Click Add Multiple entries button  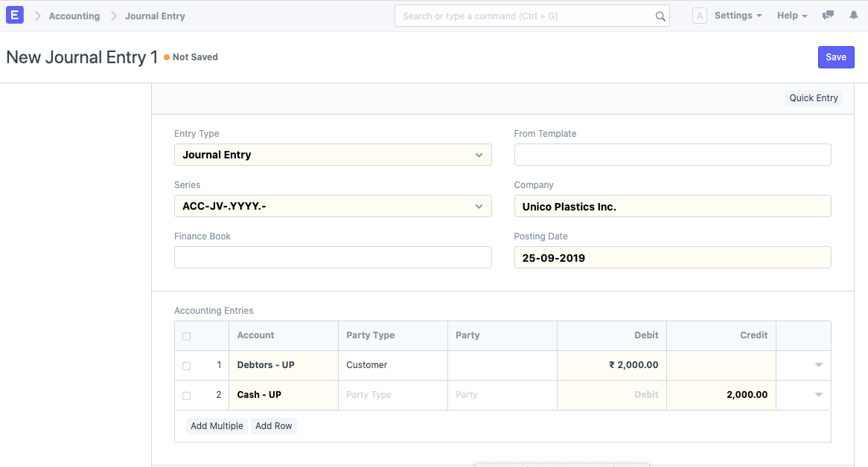[217, 425]
